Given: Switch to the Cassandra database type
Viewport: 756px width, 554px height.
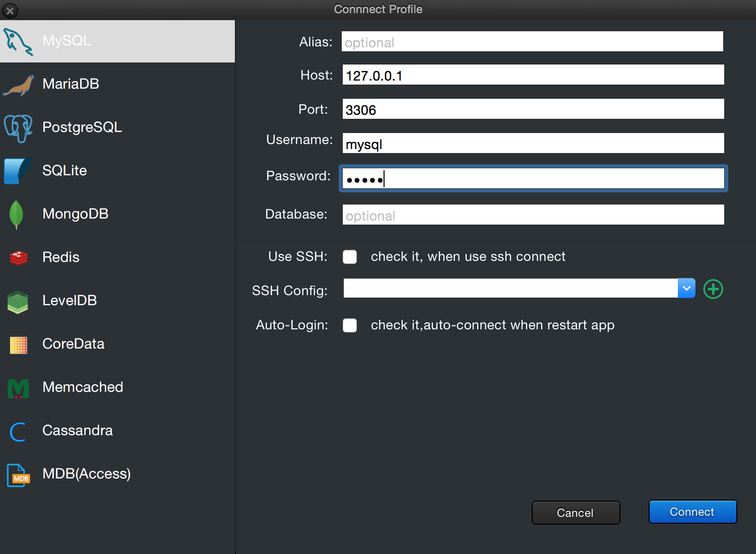Looking at the screenshot, I should point(78,431).
